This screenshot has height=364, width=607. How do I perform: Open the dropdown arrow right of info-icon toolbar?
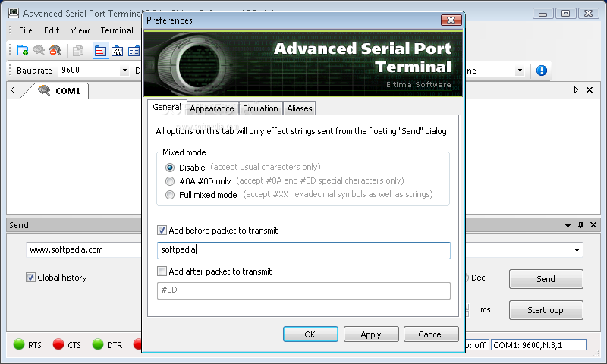coord(520,71)
